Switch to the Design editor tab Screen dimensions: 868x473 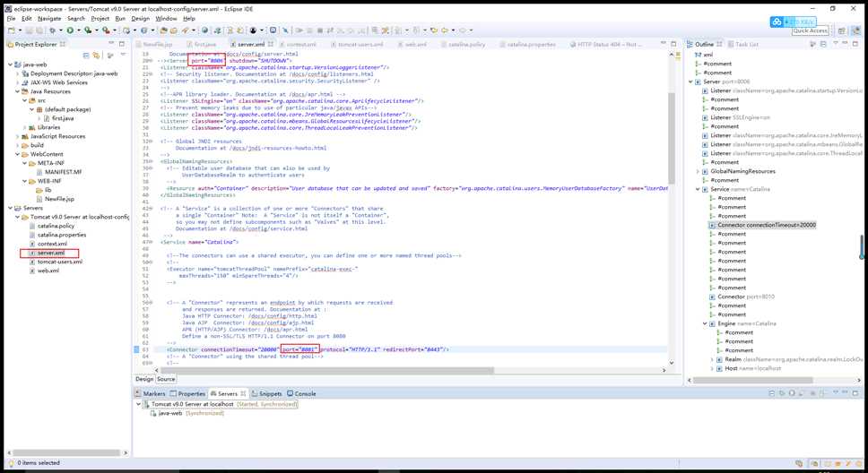[x=144, y=379]
